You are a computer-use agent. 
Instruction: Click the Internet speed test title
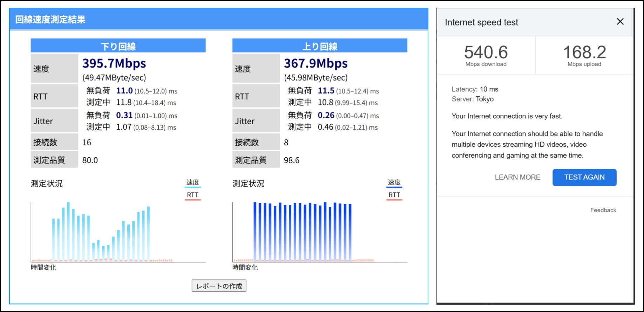coord(481,22)
